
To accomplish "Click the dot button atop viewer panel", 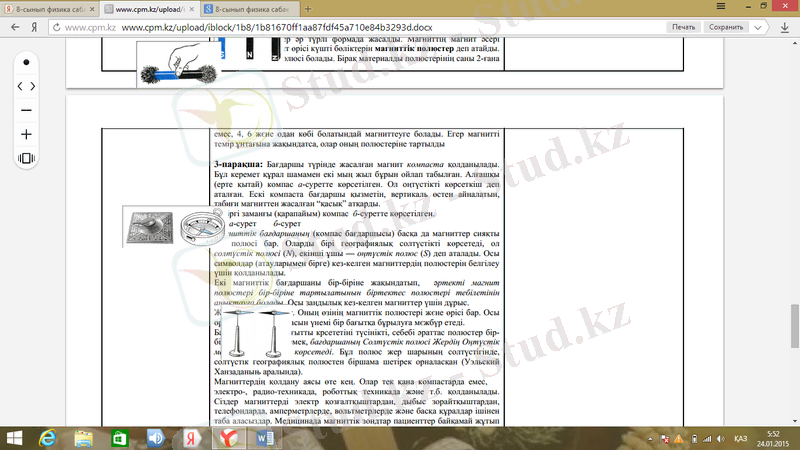I will click(x=26, y=62).
